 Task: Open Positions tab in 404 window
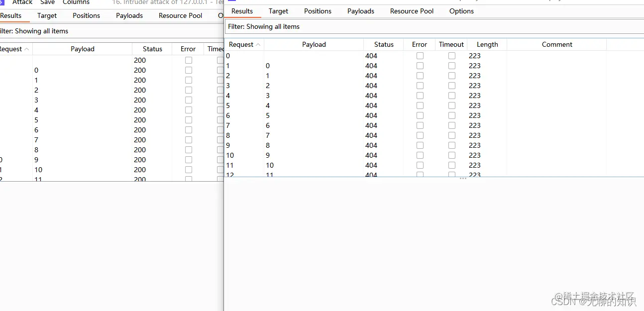point(318,11)
